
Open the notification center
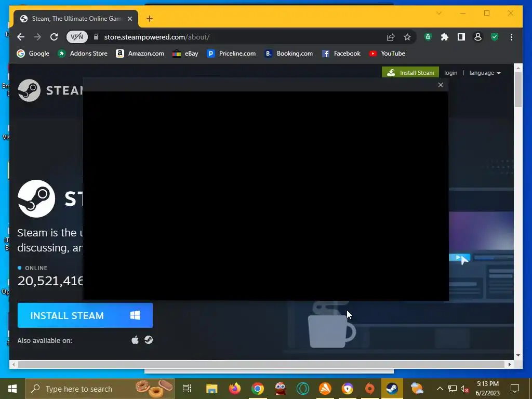point(515,389)
